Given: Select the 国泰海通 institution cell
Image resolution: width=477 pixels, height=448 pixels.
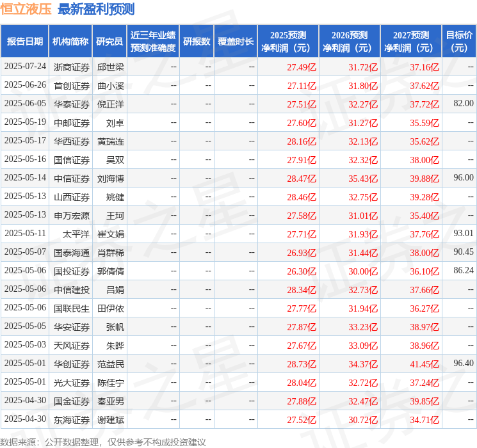Looking at the screenshot, I should click(x=72, y=253).
